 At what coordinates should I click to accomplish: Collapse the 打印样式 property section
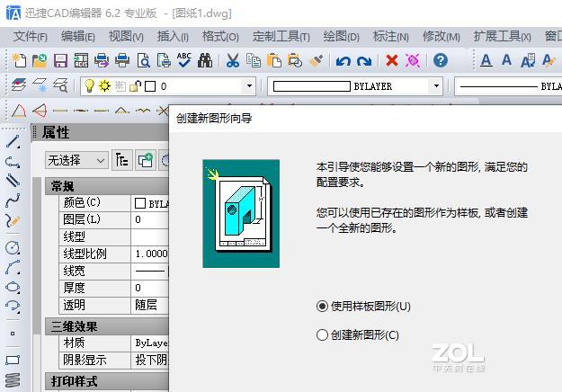click(x=107, y=381)
